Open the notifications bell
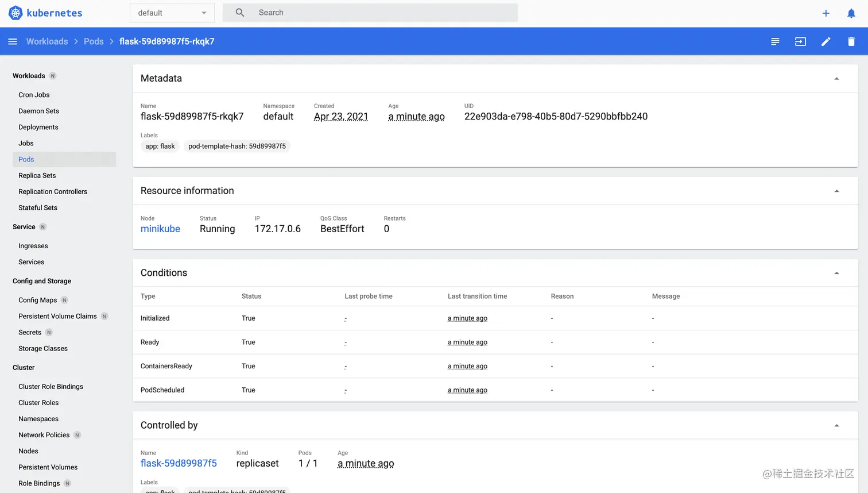Viewport: 868px width, 493px height. tap(851, 13)
